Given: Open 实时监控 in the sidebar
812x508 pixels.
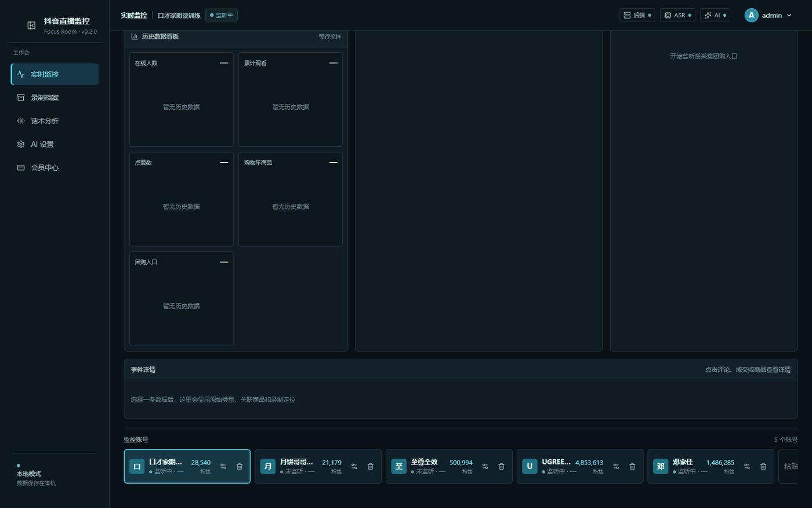Looking at the screenshot, I should click(55, 74).
